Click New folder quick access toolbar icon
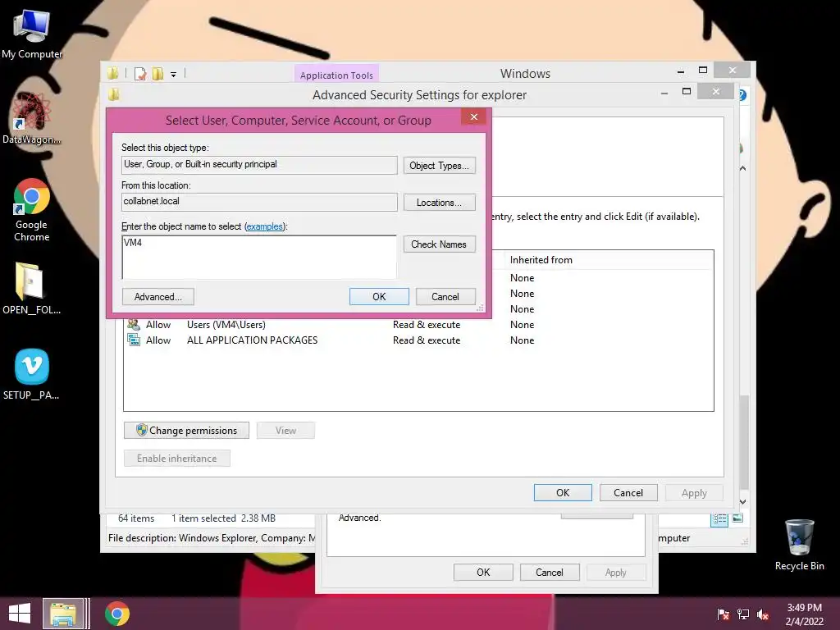This screenshot has height=630, width=840. (x=157, y=73)
